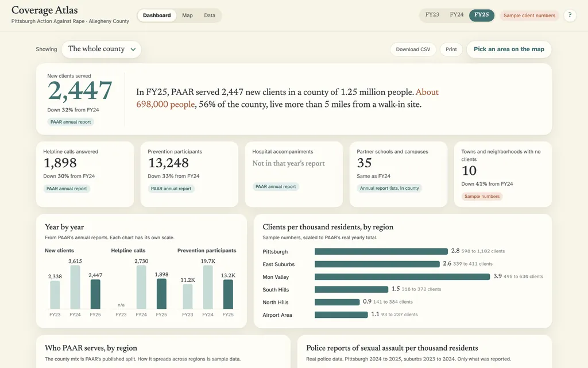Screen dimensions: 588x368
Task: Click '598 to 1,102 clients' range text
Action: (x=483, y=251)
